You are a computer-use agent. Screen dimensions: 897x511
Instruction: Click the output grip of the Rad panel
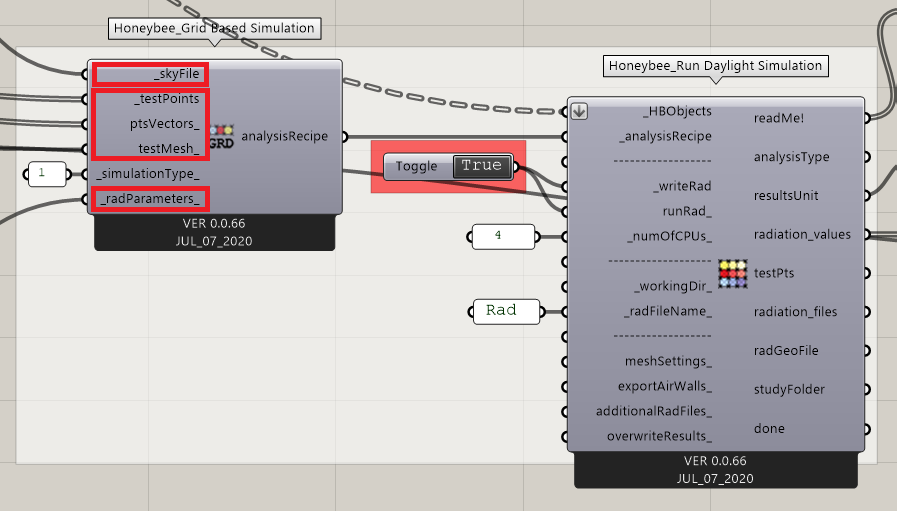pos(542,312)
